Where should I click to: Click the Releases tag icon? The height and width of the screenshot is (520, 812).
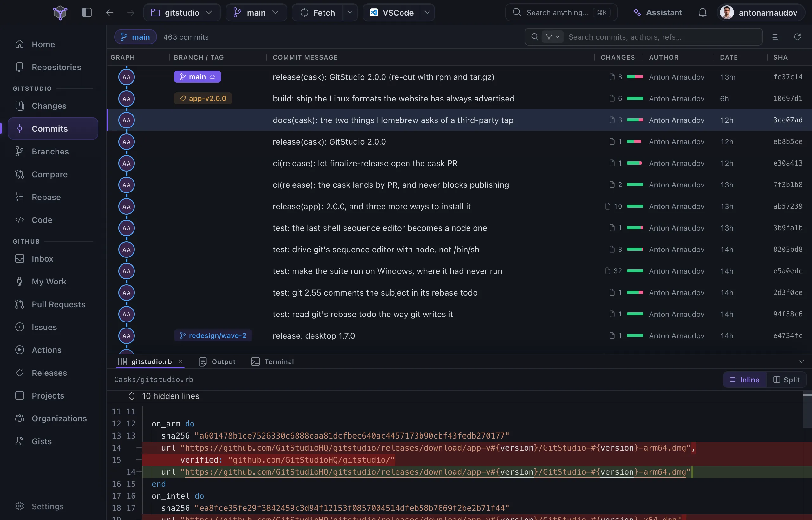pos(20,373)
